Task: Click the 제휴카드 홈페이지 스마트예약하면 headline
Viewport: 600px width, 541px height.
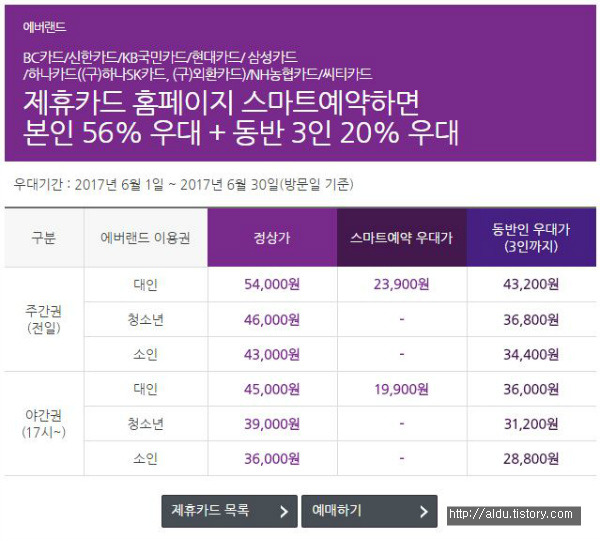Action: [x=221, y=103]
